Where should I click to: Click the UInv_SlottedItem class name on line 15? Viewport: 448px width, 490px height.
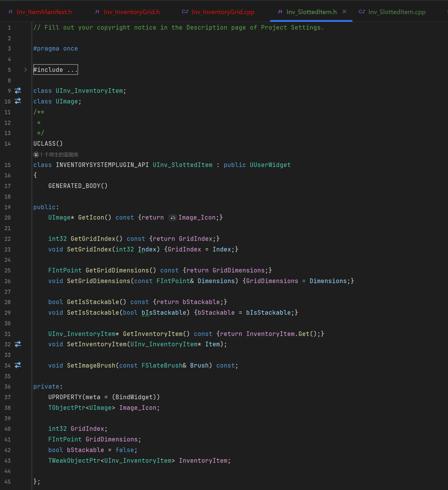tap(183, 165)
